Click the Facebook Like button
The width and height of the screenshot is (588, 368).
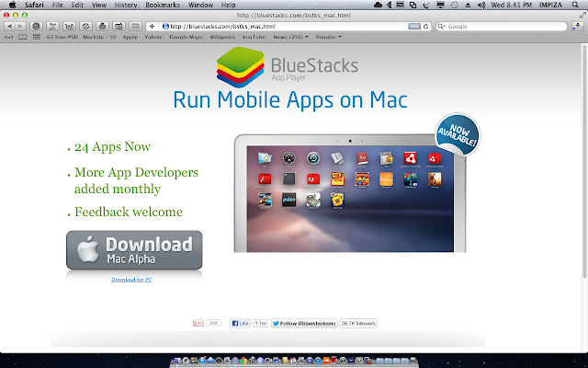click(240, 323)
